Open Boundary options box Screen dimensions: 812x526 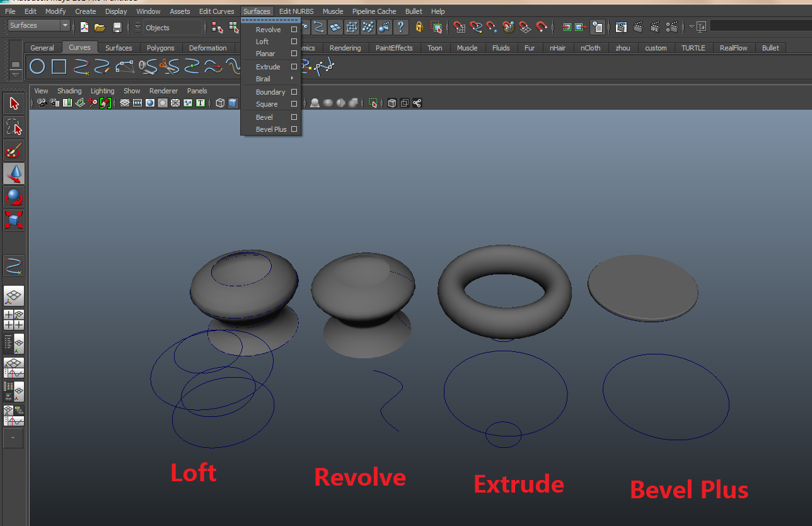(x=294, y=92)
